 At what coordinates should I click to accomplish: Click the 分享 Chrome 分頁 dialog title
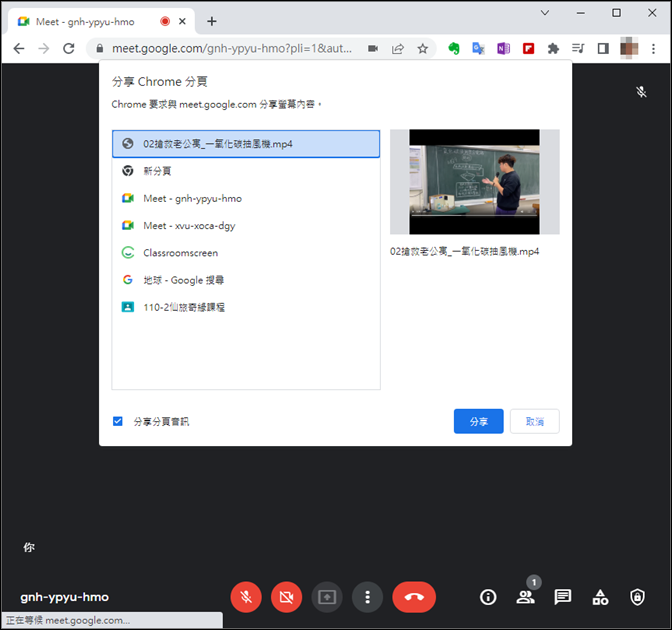pyautogui.click(x=159, y=81)
